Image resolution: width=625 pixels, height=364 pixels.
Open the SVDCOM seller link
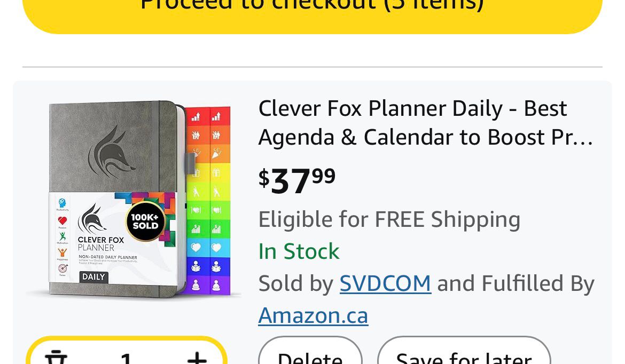[385, 283]
